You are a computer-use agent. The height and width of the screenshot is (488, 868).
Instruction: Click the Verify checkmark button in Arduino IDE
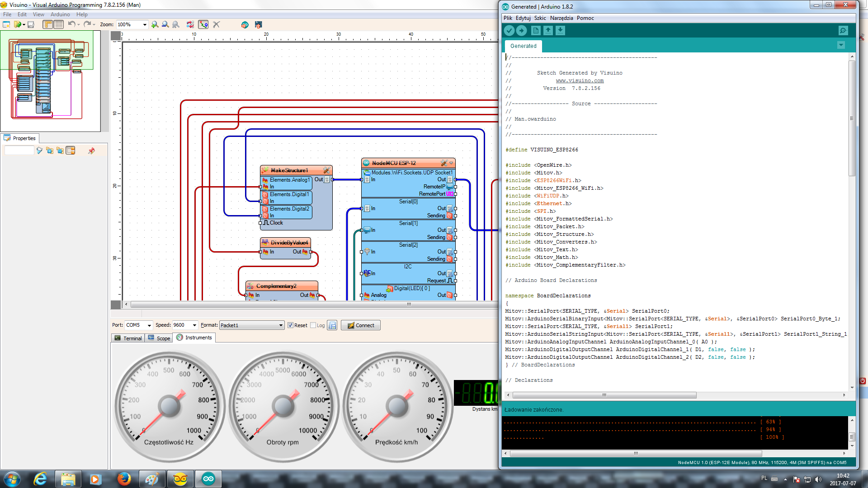coord(509,30)
